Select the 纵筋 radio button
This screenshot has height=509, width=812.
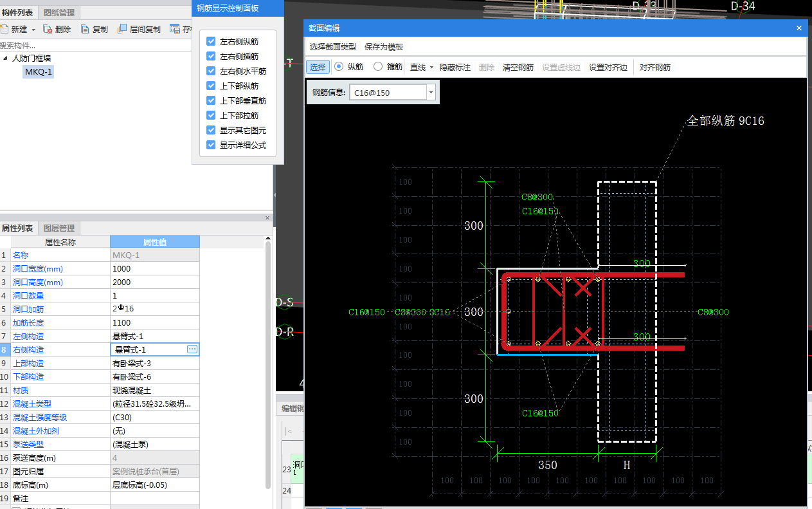click(x=339, y=66)
